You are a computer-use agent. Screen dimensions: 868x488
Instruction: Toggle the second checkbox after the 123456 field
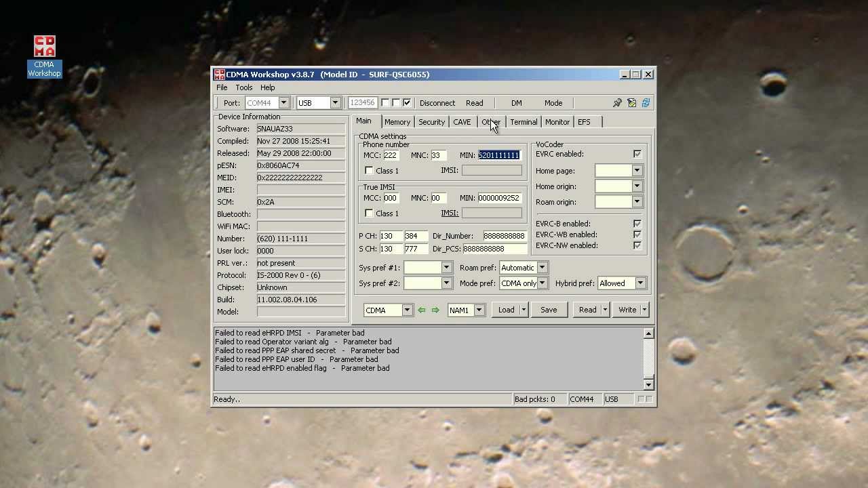pyautogui.click(x=396, y=103)
